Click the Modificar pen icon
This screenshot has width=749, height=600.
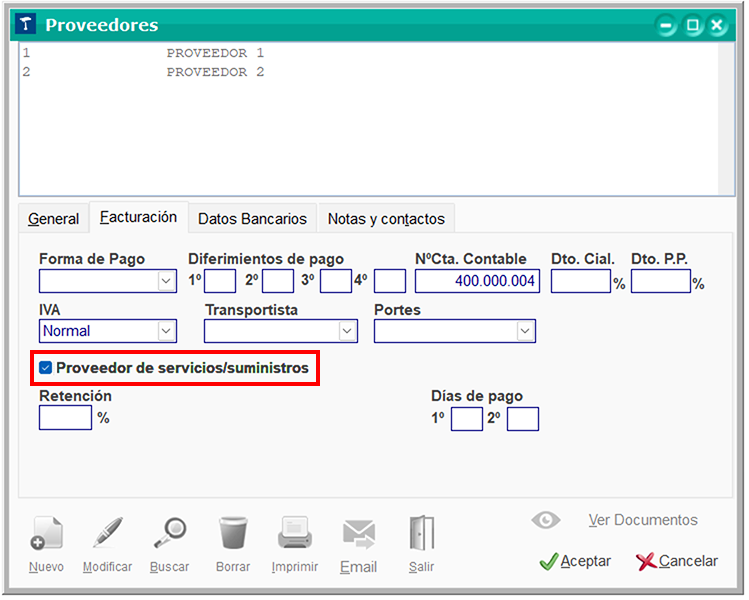[x=107, y=532]
